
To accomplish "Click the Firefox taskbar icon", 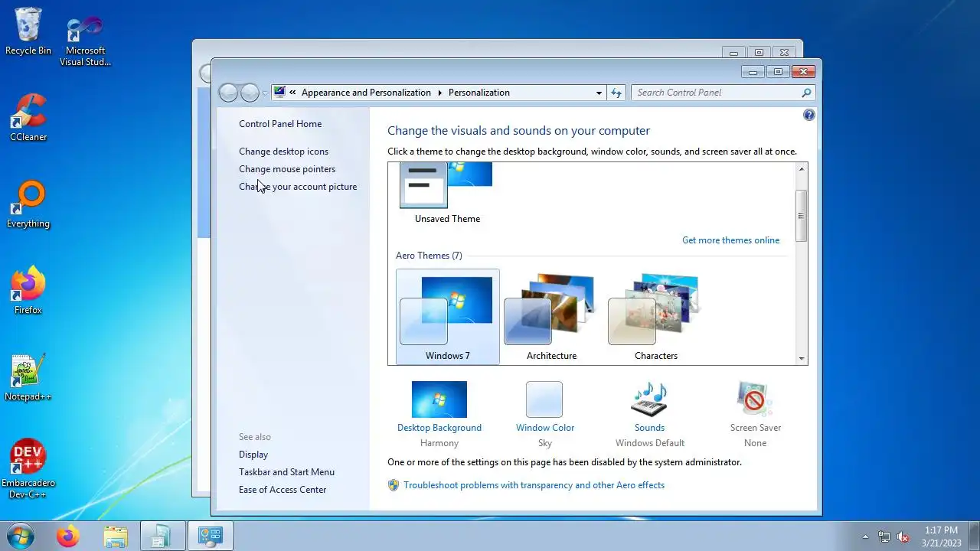I will tap(67, 536).
